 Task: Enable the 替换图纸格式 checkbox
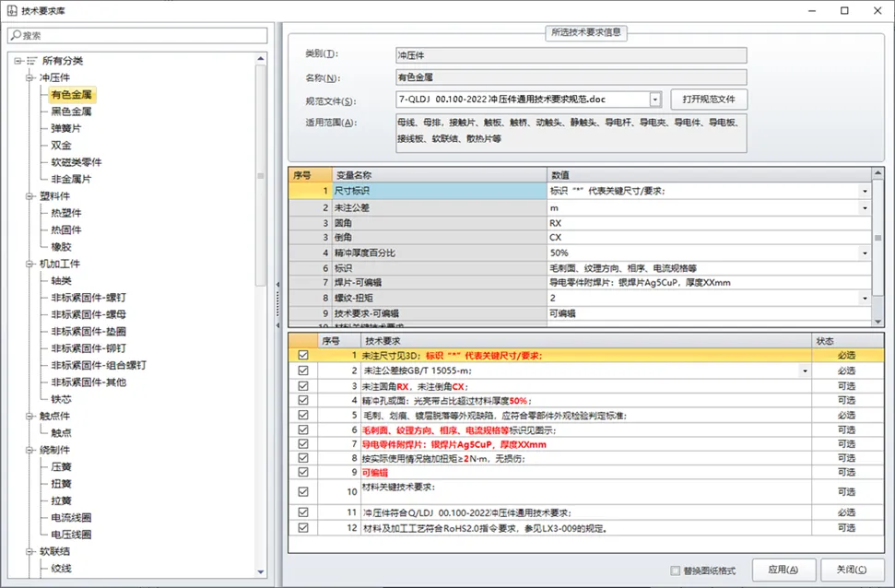click(677, 570)
